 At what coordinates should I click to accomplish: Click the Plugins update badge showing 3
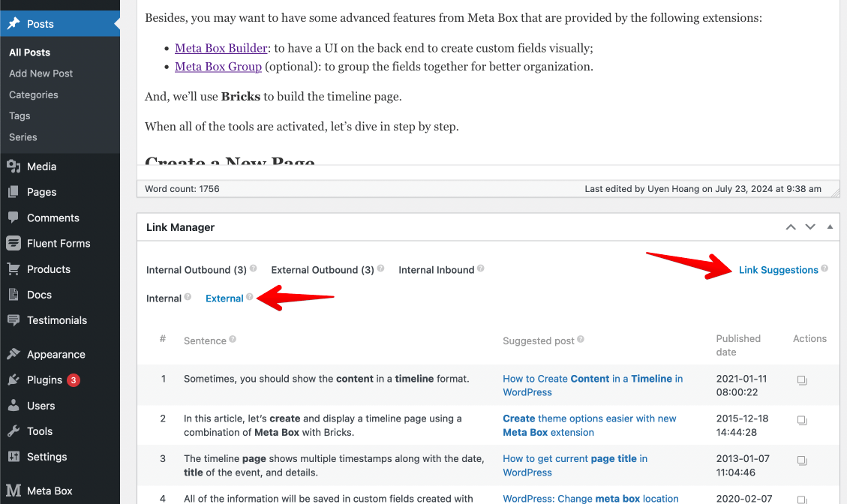[x=74, y=379]
